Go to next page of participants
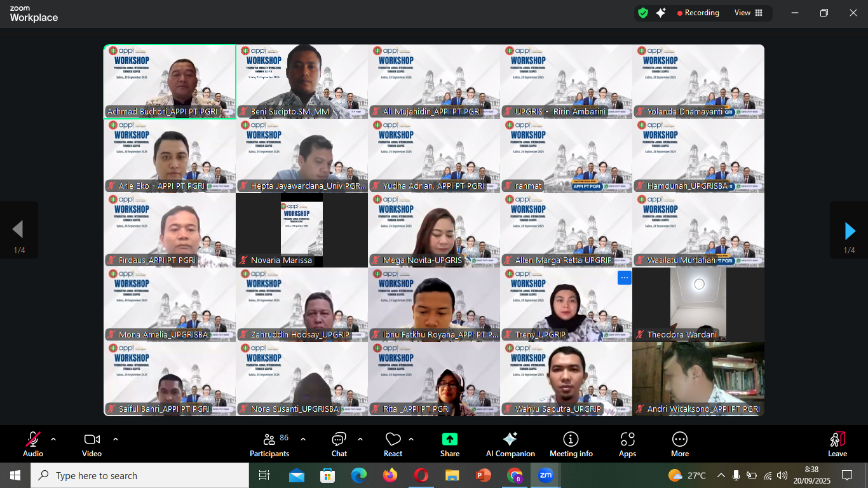Image resolution: width=868 pixels, height=488 pixels. click(x=849, y=230)
